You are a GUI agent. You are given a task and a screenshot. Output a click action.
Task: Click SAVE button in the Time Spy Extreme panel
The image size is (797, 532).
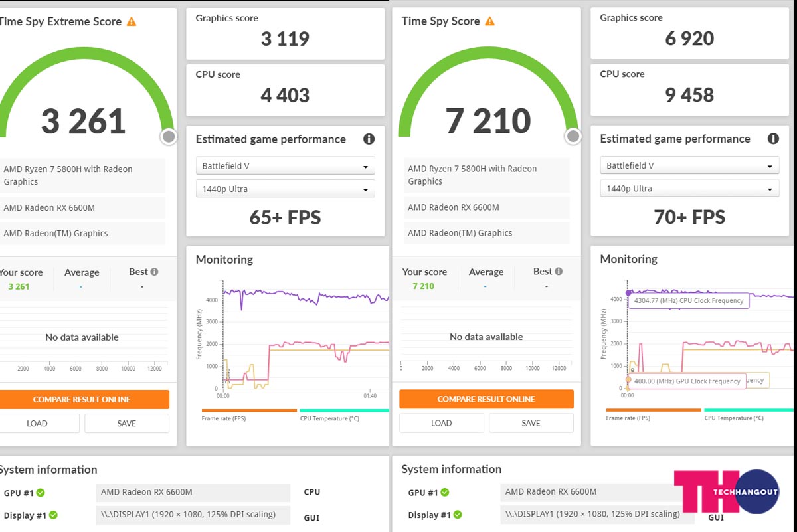[x=127, y=424]
